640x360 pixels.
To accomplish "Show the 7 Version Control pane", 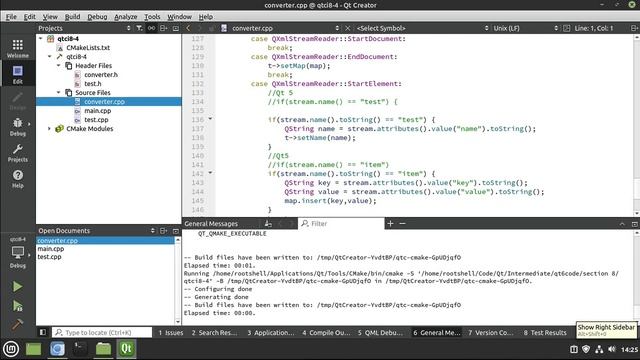I will pos(491,333).
